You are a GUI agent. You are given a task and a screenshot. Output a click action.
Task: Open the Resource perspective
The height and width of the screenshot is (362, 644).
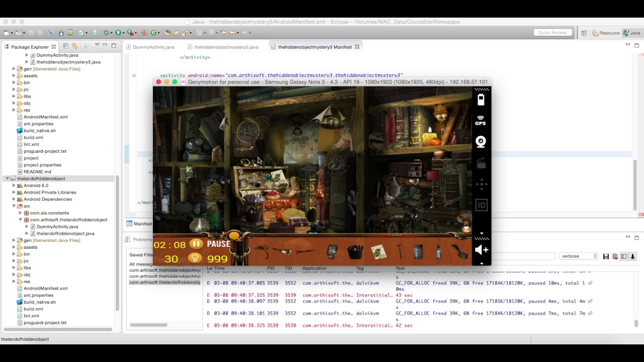606,33
